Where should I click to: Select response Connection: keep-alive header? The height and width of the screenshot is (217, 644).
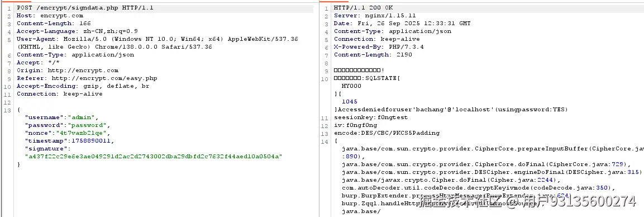pos(376,39)
